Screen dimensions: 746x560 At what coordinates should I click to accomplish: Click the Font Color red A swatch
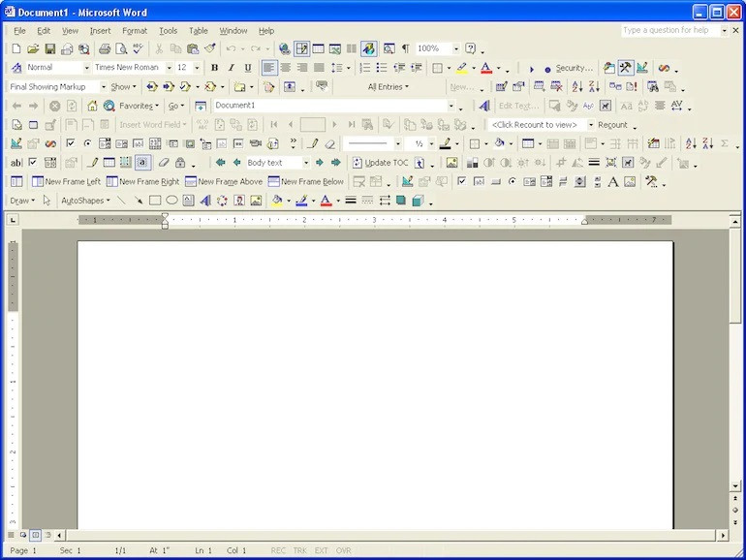pyautogui.click(x=486, y=68)
